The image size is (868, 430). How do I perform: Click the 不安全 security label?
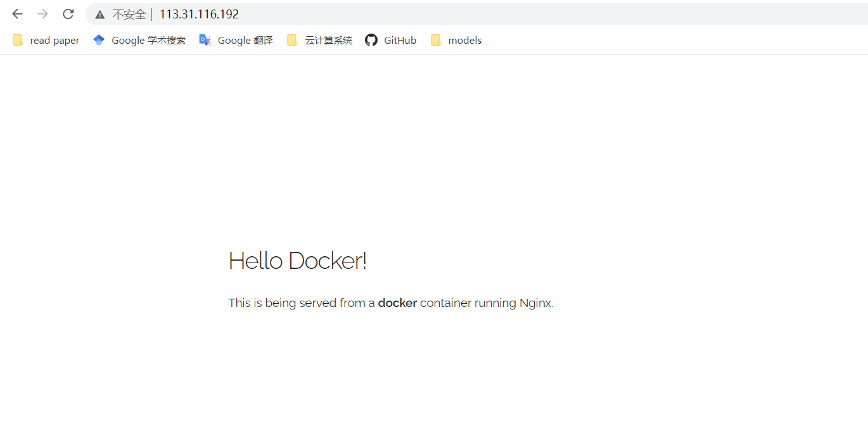pyautogui.click(x=129, y=15)
